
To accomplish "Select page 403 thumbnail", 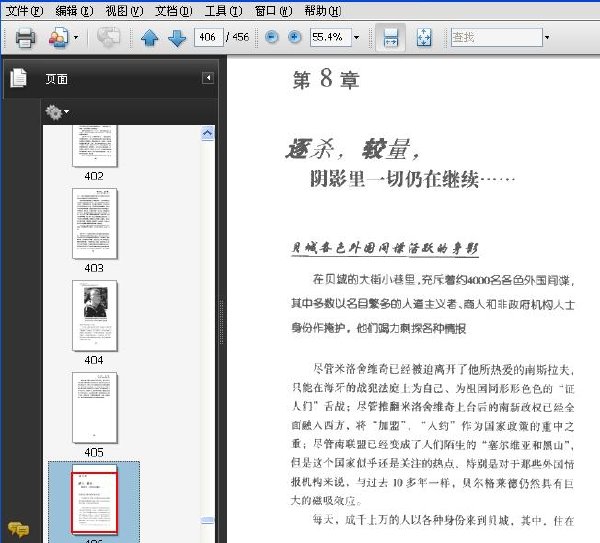I will tap(95, 223).
